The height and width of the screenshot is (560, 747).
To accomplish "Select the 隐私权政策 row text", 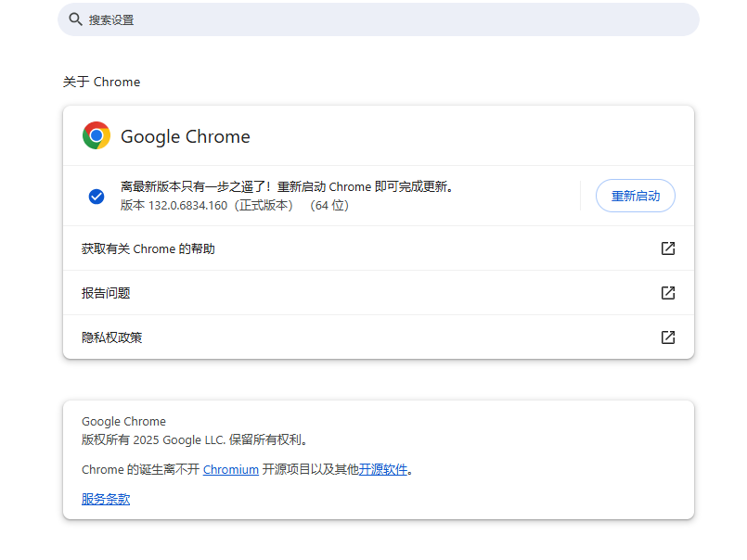I will [112, 337].
